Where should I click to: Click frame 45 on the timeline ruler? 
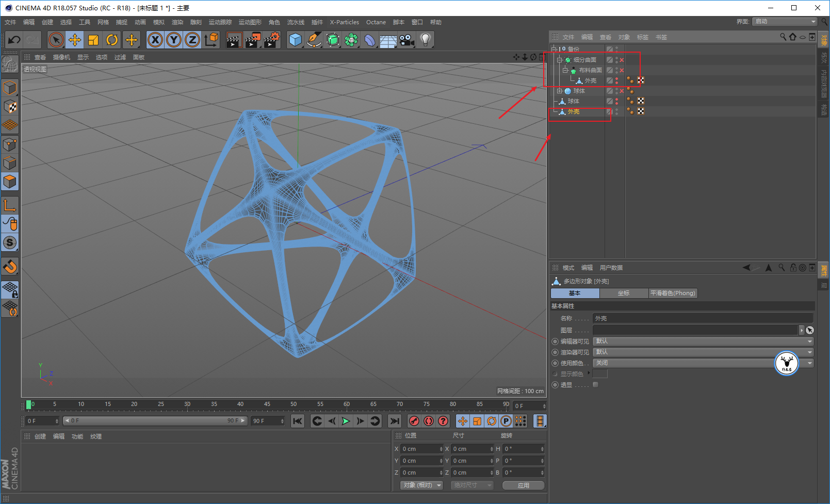tap(267, 405)
